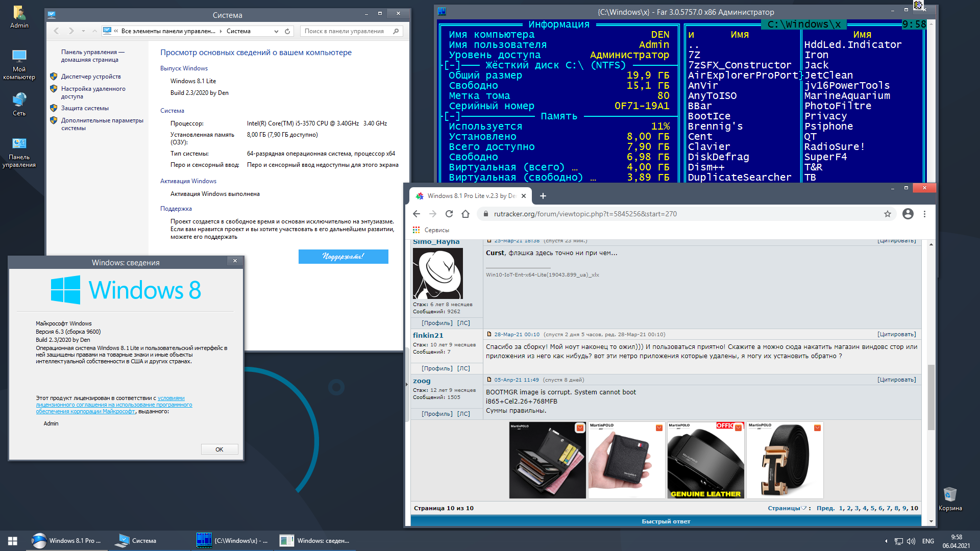Show hidden system tray icons
The width and height of the screenshot is (980, 551).
[x=886, y=541]
